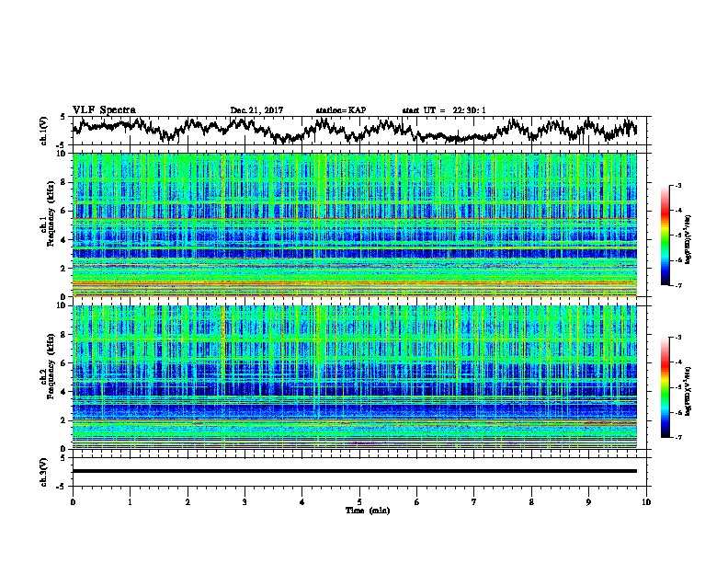This screenshot has height=563, width=728.
Task: Click the "-7" label on ch.2 color bar
Action: point(678,437)
